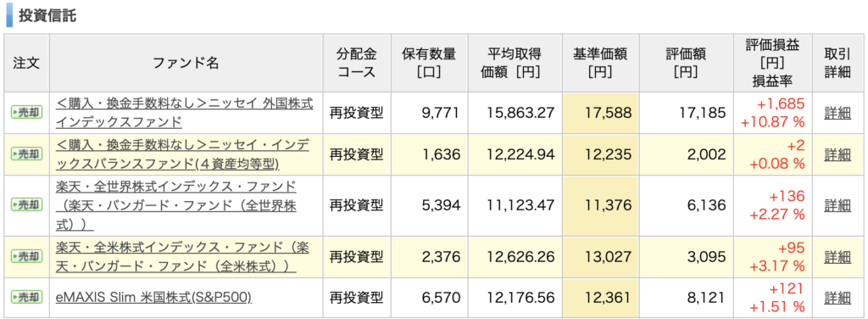868x319 pixels.
Task: Open 詳細 for 楽天・全米株式 row
Action: pyautogui.click(x=837, y=256)
